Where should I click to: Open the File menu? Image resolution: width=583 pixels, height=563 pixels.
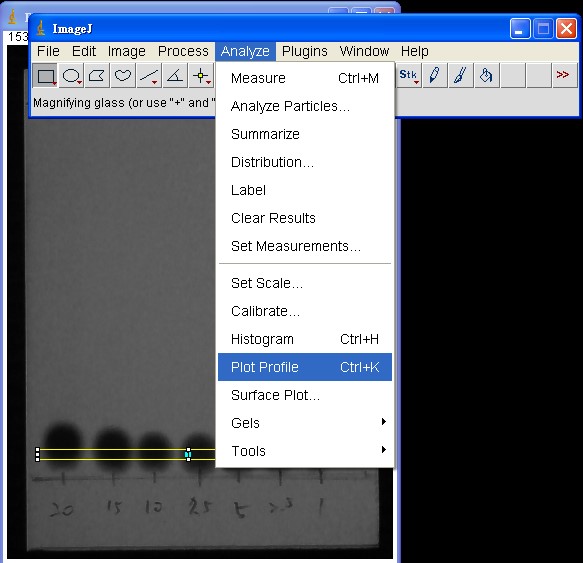pyautogui.click(x=48, y=51)
